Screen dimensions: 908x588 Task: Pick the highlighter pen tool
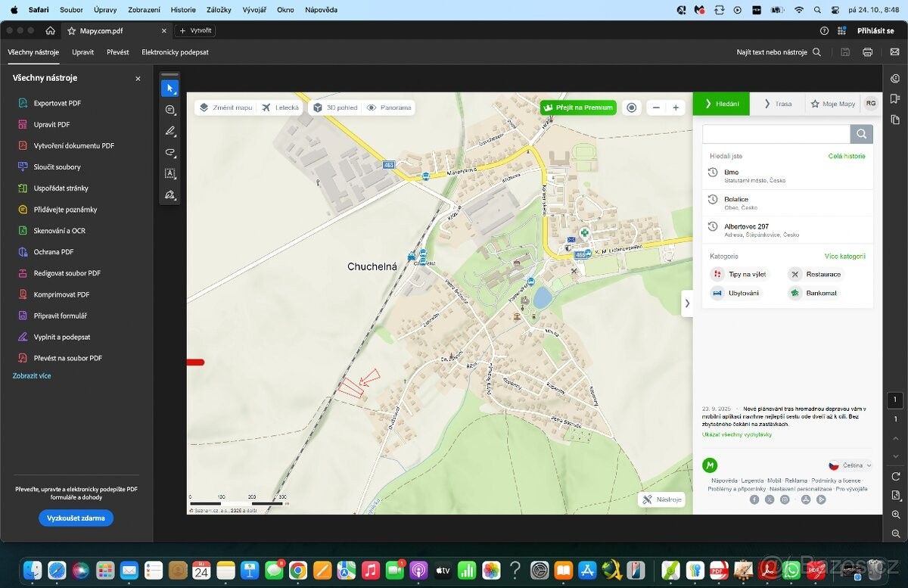pyautogui.click(x=169, y=131)
